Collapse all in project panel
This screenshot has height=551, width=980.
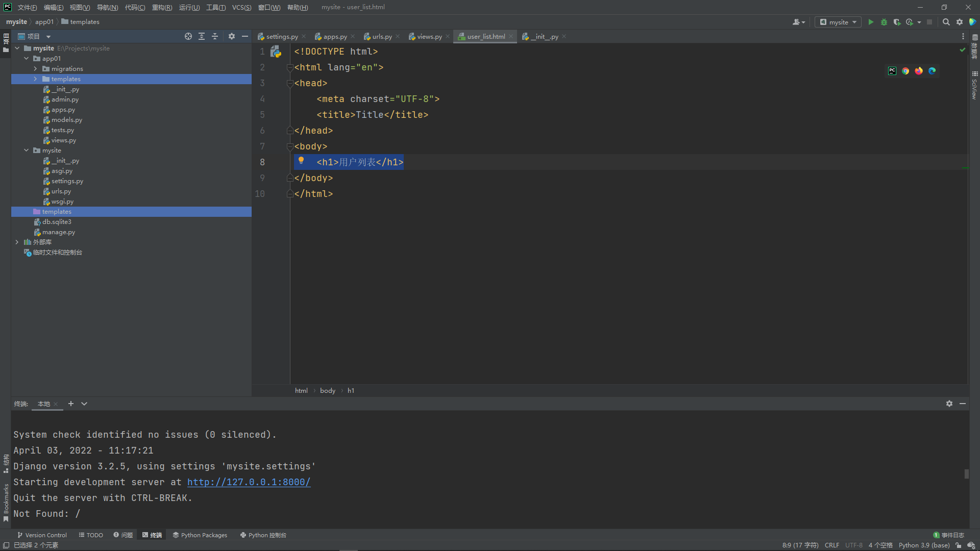tap(215, 36)
